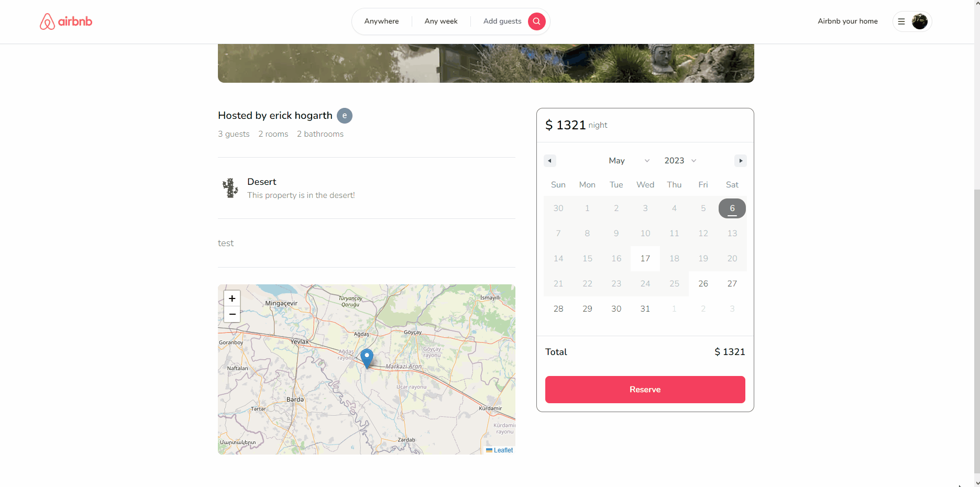
Task: Select the Any week search option
Action: 441,21
